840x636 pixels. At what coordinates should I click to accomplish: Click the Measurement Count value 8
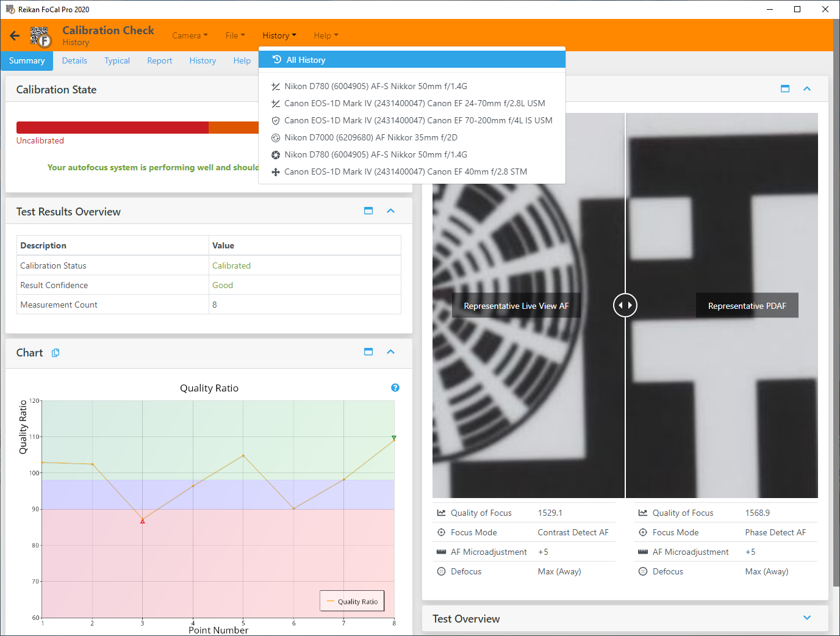pos(215,305)
